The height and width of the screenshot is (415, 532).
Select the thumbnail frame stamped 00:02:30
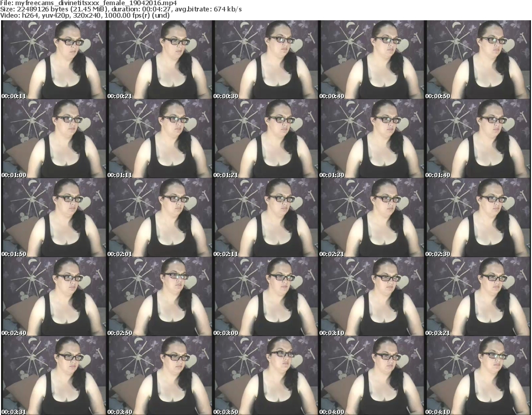[477, 218]
